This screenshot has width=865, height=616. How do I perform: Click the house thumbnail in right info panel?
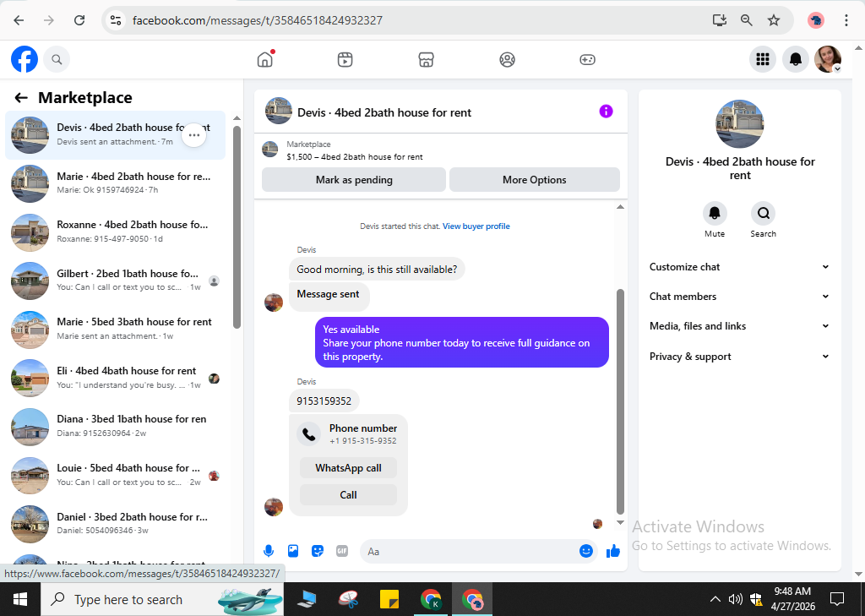pyautogui.click(x=739, y=124)
